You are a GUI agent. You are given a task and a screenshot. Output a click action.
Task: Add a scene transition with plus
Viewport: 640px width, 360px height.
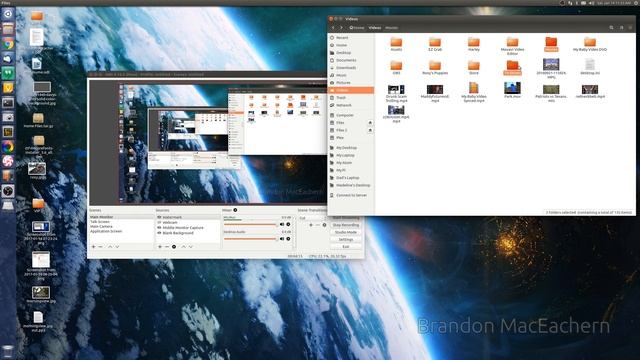coord(311,225)
